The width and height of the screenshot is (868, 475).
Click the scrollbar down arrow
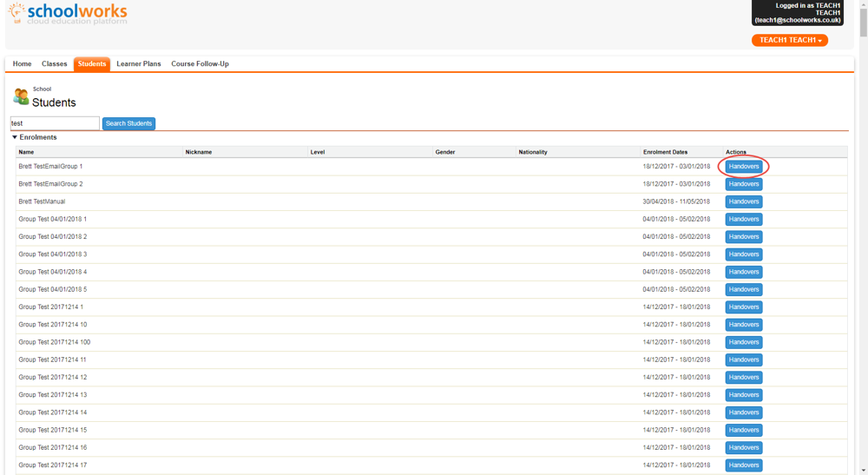pos(863,470)
